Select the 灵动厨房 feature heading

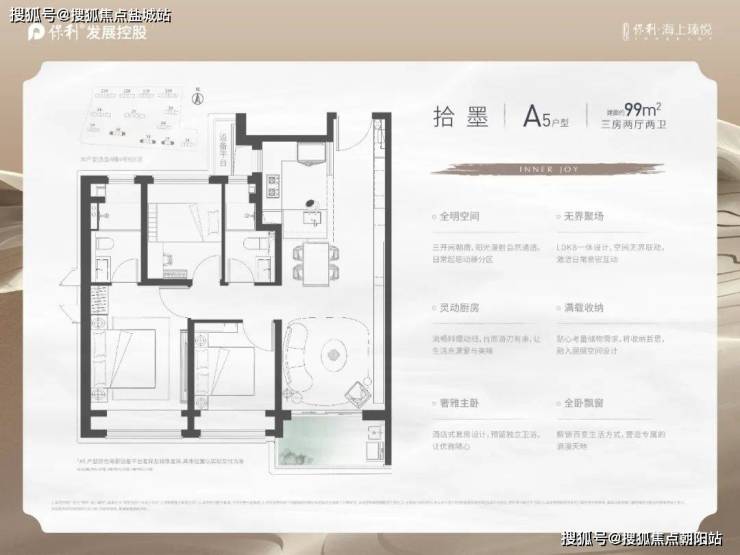(x=459, y=308)
